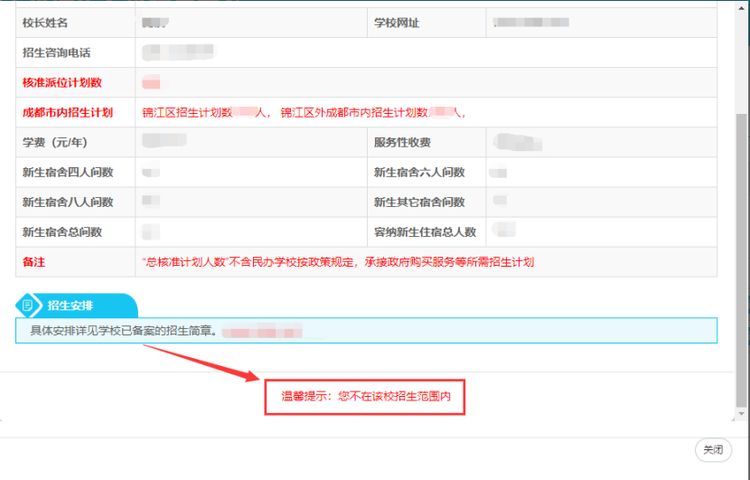Click the 温馨提示 not-in-range warning message

click(365, 396)
